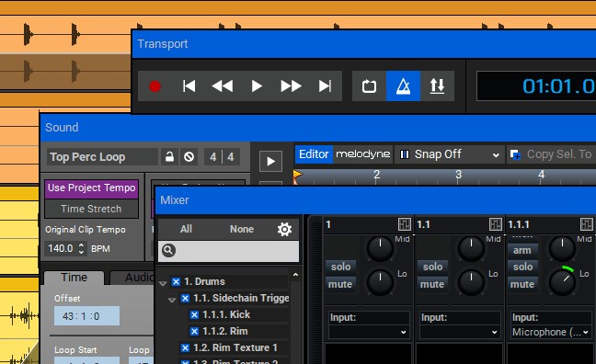The width and height of the screenshot is (596, 364).
Task: Click the Mixer search magnifier icon
Action: tap(168, 250)
